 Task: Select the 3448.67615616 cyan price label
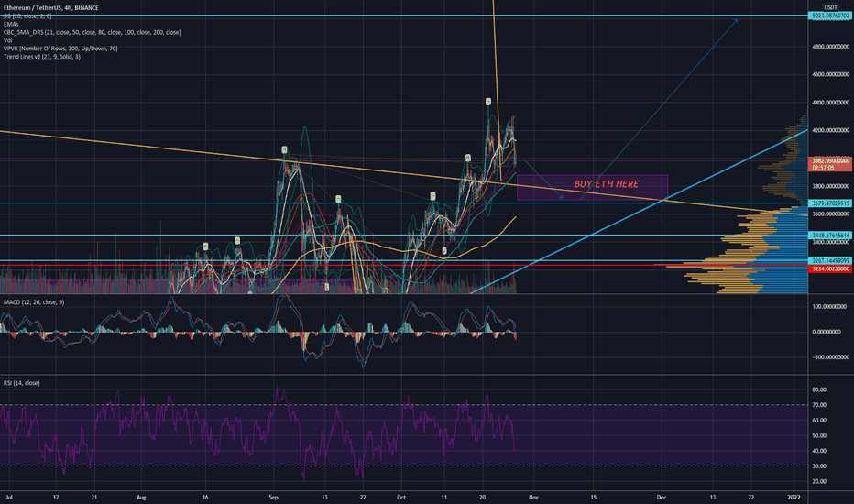[x=830, y=236]
